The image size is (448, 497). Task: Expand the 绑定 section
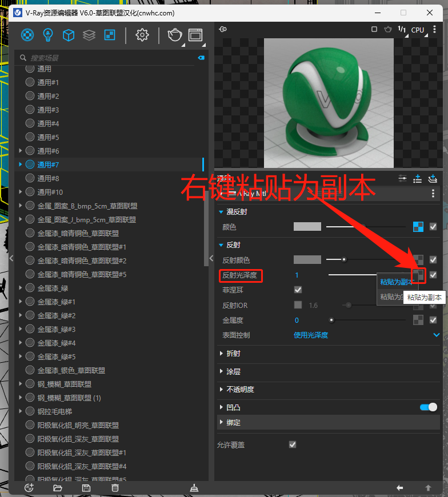coord(221,422)
